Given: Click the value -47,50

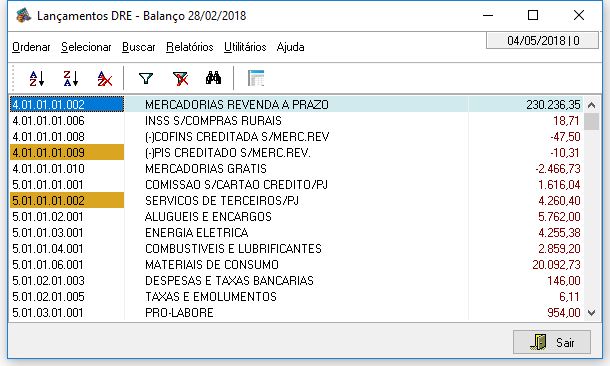Looking at the screenshot, I should click(x=565, y=137).
